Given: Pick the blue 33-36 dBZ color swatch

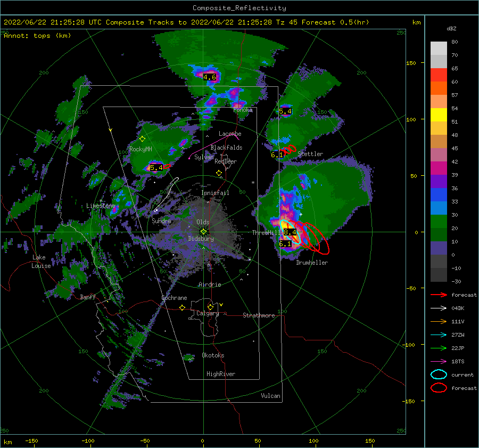Looking at the screenshot, I should click(439, 195).
